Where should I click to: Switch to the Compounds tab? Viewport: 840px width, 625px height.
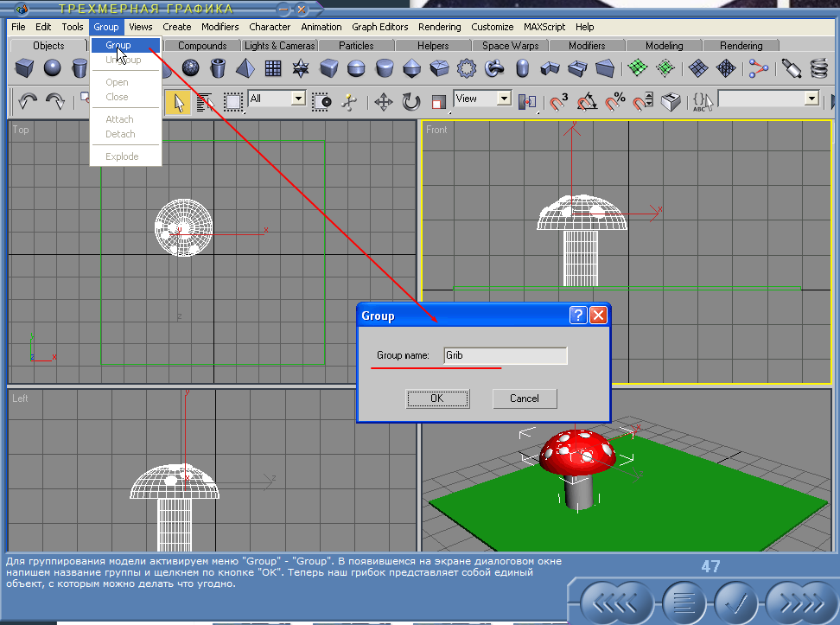tap(202, 46)
